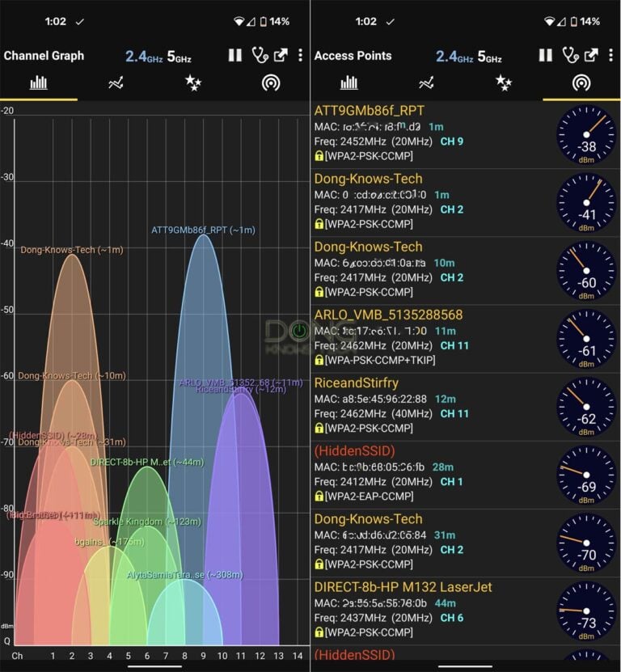The image size is (621, 672).
Task: Open star ratings tab on Channel Graph screen
Action: (x=192, y=82)
